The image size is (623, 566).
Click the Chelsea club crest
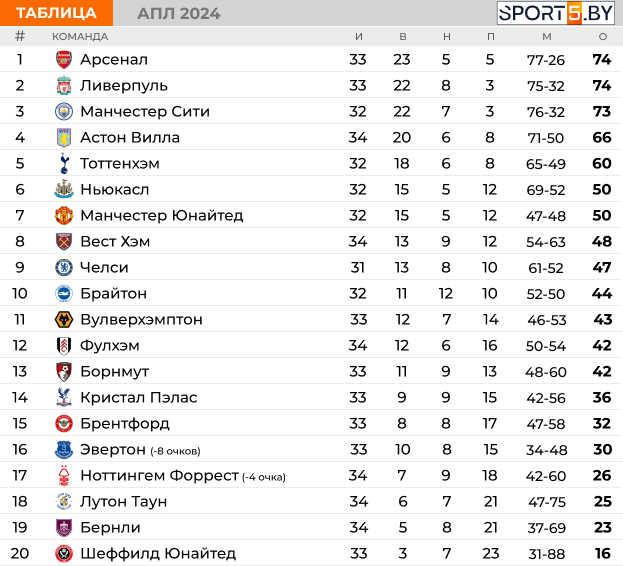pyautogui.click(x=64, y=267)
